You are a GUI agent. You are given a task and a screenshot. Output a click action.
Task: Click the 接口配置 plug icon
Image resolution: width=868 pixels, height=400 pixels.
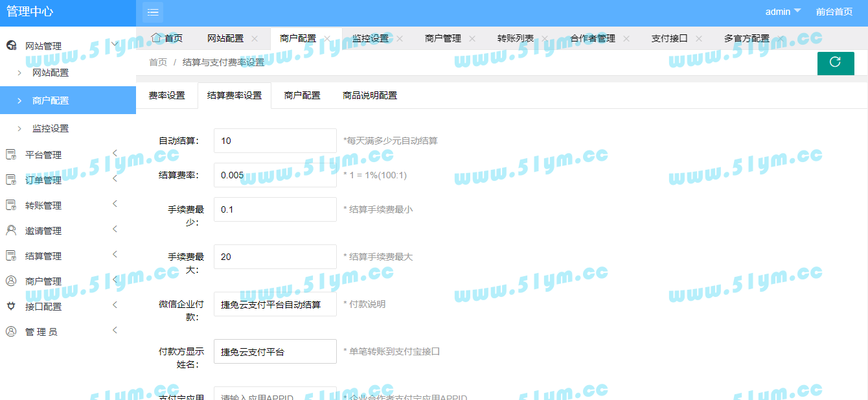point(11,306)
